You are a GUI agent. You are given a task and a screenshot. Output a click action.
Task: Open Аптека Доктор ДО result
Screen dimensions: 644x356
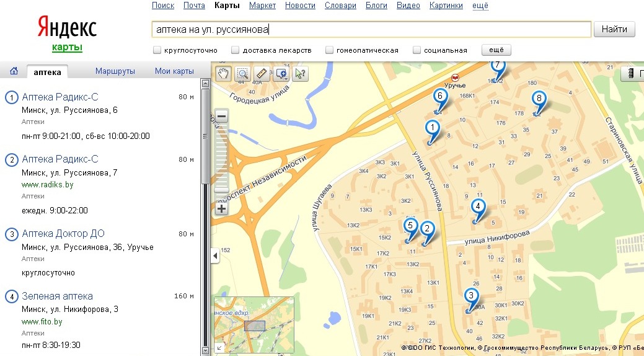pyautogui.click(x=63, y=233)
